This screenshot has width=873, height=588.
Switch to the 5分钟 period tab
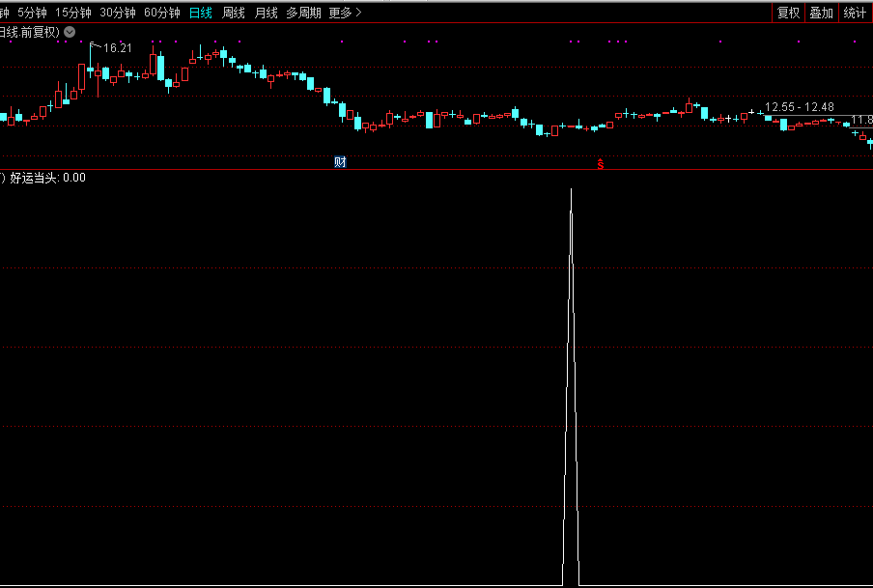[32, 13]
